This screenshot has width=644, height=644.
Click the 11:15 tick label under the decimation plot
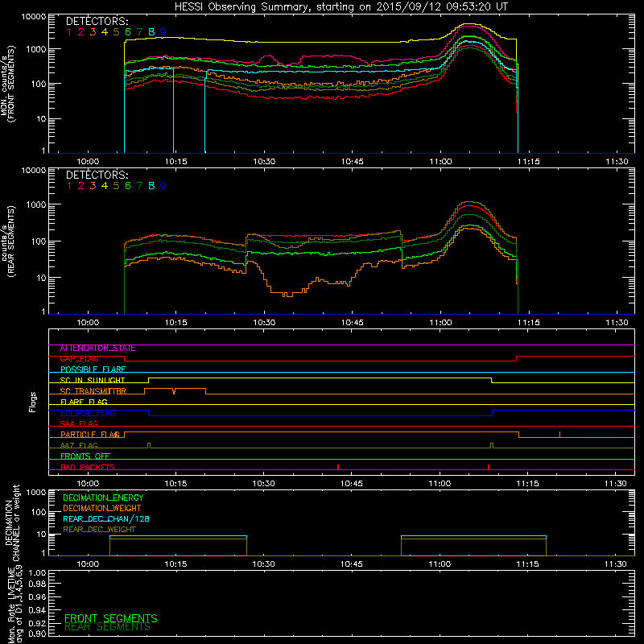tap(528, 564)
